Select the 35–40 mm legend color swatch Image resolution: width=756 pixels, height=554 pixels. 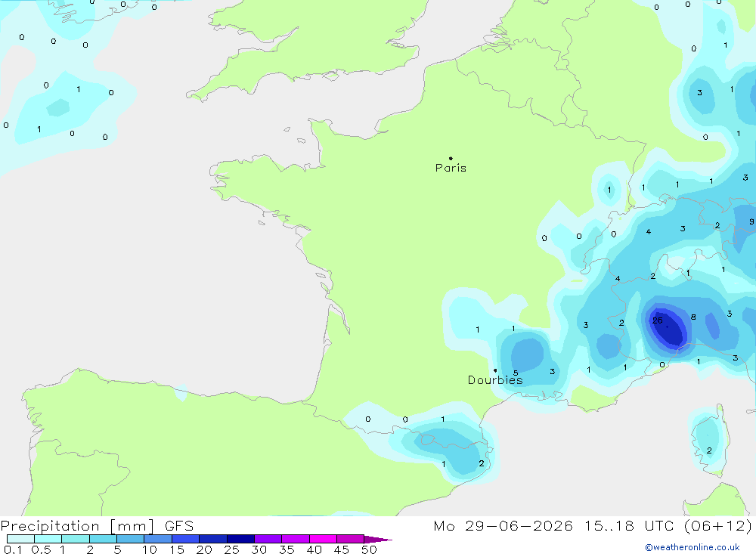pos(296,539)
